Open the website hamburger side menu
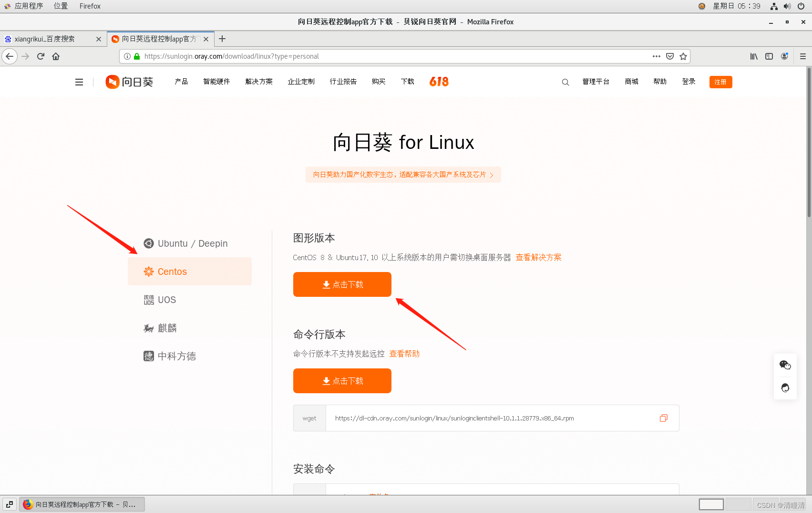The height and width of the screenshot is (513, 812). click(79, 82)
